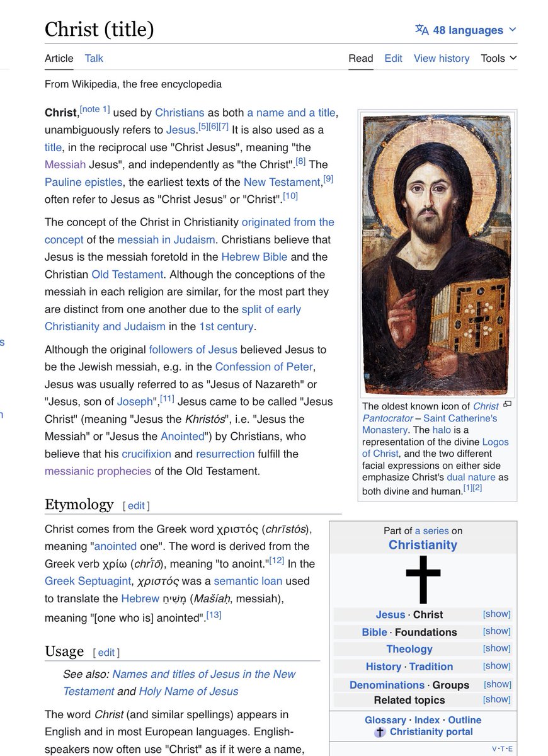Show the Bible · Foundations section
Image resolution: width=548 pixels, height=756 pixels.
click(x=496, y=631)
